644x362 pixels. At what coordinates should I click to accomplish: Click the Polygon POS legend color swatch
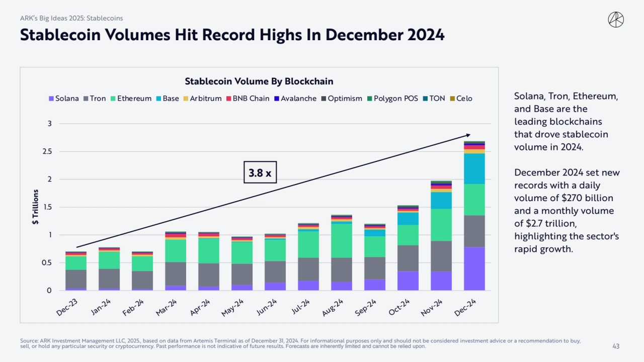369,99
